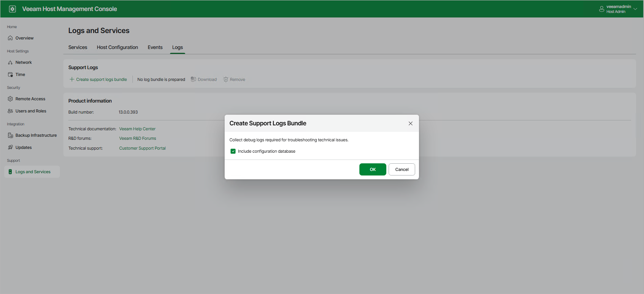
Task: Close the Create Support Logs Bundle dialog
Action: [410, 123]
